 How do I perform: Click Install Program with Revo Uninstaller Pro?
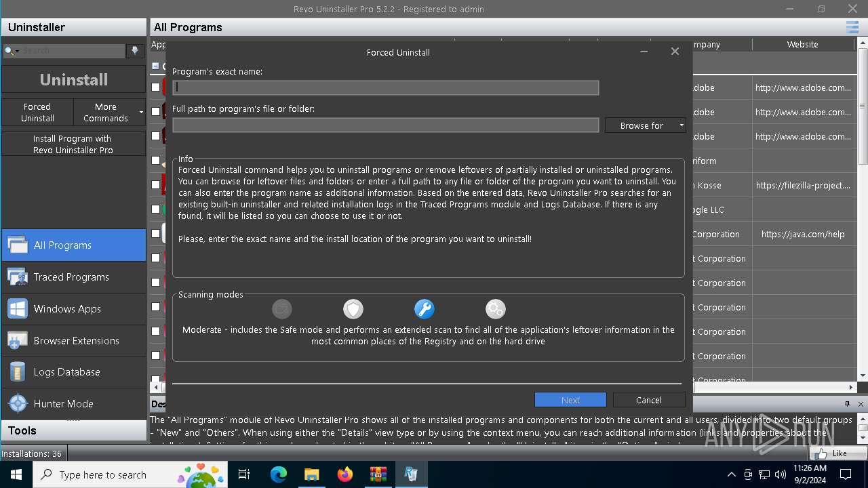pos(73,144)
